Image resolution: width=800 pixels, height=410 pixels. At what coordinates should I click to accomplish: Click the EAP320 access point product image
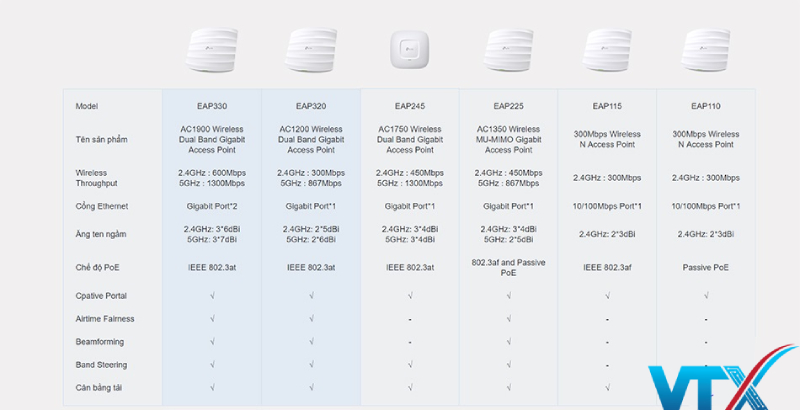pyautogui.click(x=311, y=49)
